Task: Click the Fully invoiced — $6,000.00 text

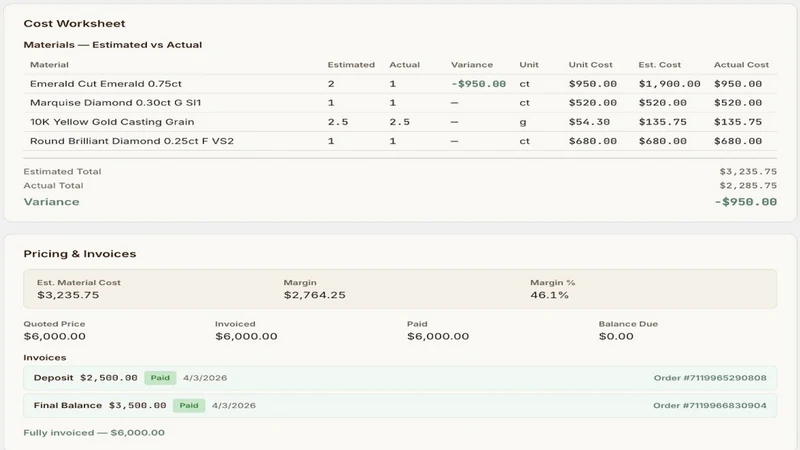Action: (94, 433)
